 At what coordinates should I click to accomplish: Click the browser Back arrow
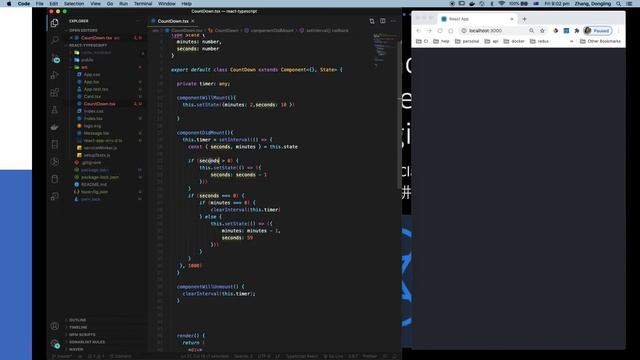(418, 31)
